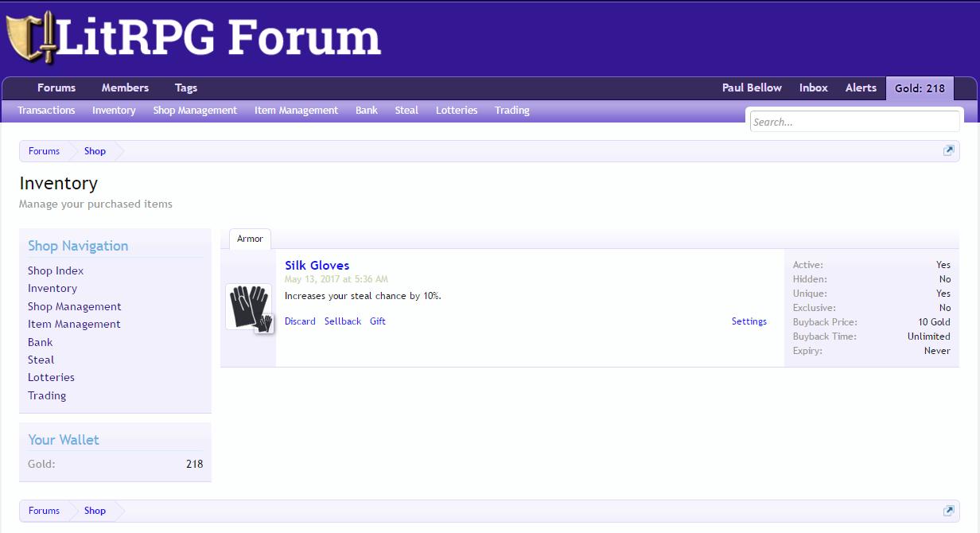980x533 pixels.
Task: Select Bank in Shop Navigation sidebar
Action: pyautogui.click(x=41, y=342)
